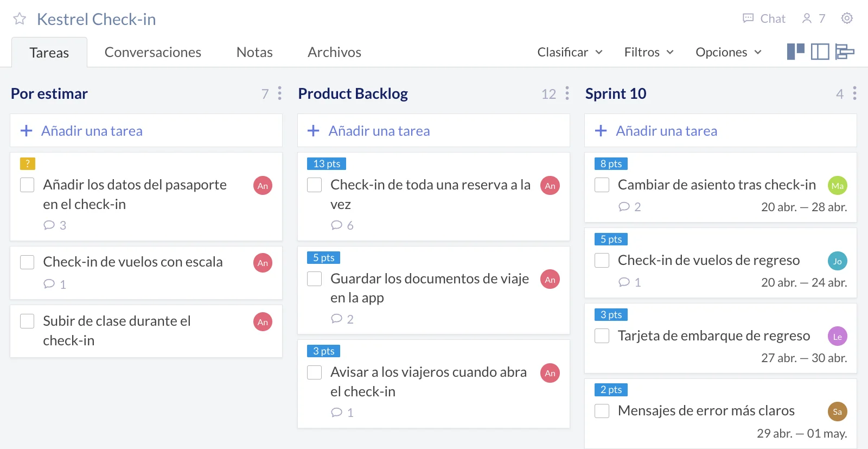868x449 pixels.
Task: Open project settings gear
Action: coord(847,18)
